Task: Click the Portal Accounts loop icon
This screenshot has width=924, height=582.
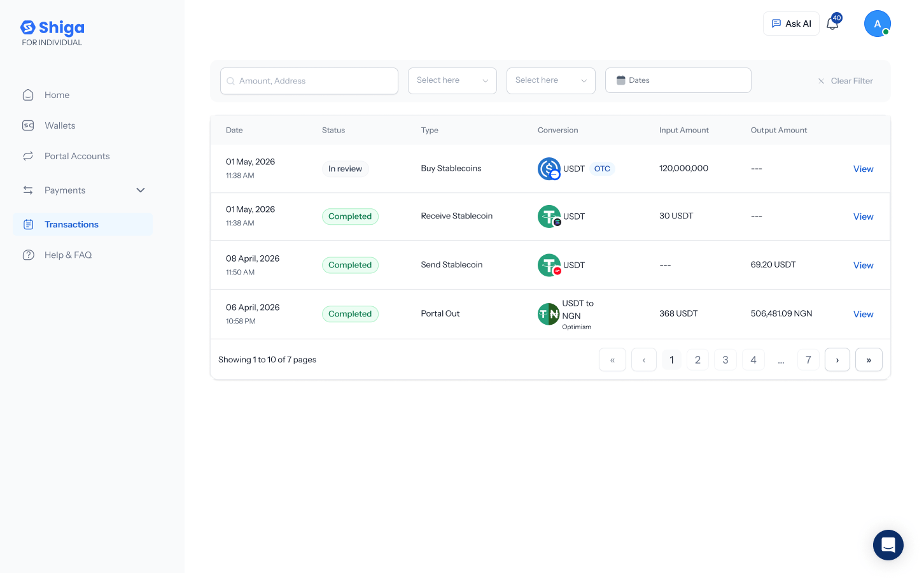Action: [28, 156]
